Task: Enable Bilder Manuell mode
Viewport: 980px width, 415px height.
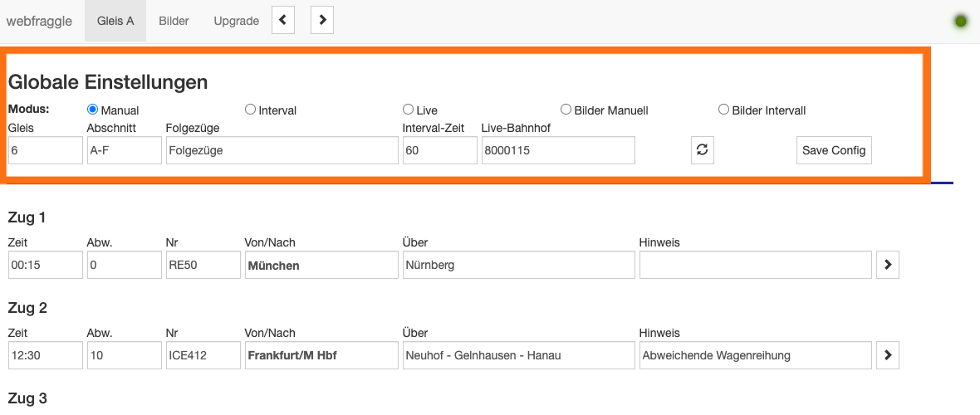Action: click(566, 110)
